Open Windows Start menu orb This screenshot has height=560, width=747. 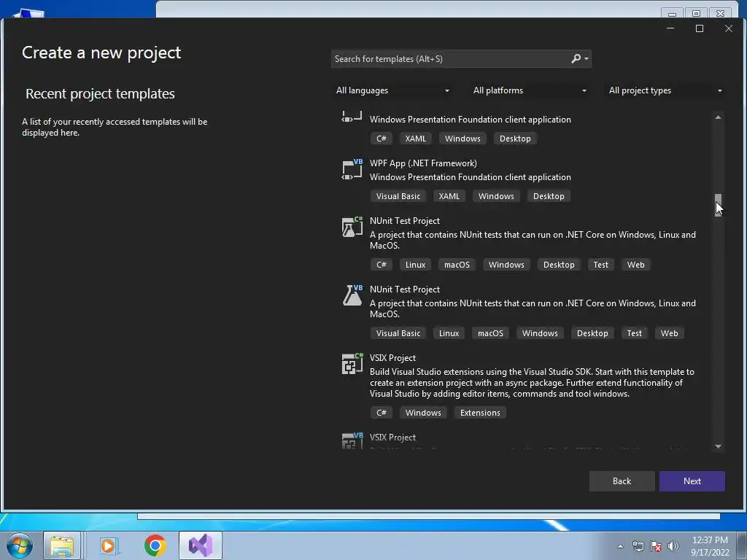point(20,545)
